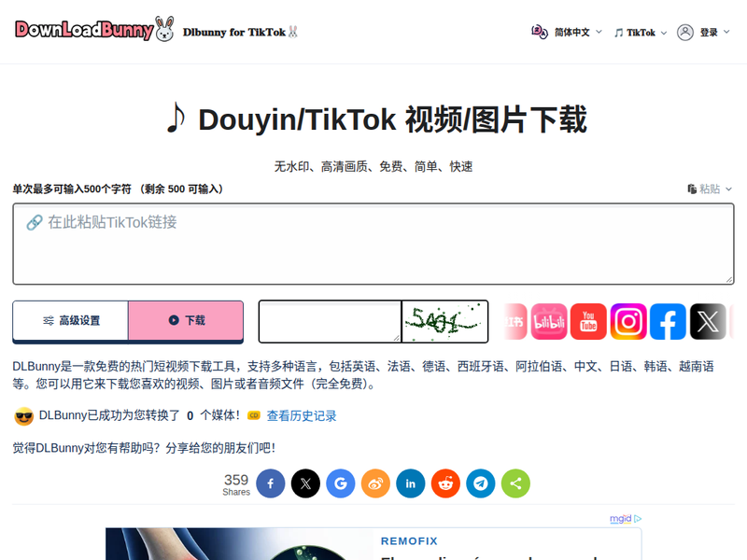
Task: Select the Bilibili platform icon
Action: [x=549, y=321]
